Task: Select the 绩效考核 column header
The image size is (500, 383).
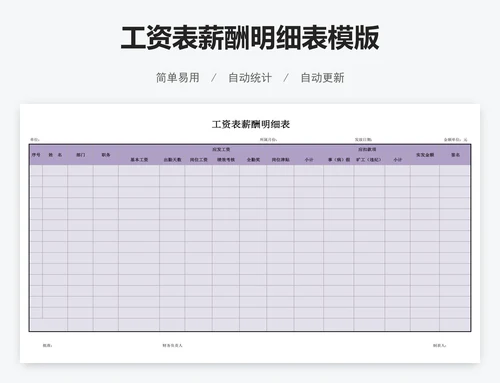Action: [x=226, y=160]
